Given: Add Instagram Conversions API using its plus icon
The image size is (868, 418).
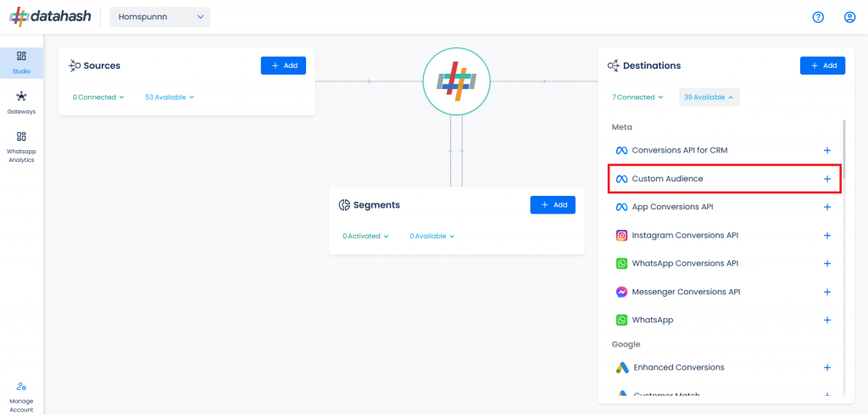Looking at the screenshot, I should pyautogui.click(x=827, y=236).
